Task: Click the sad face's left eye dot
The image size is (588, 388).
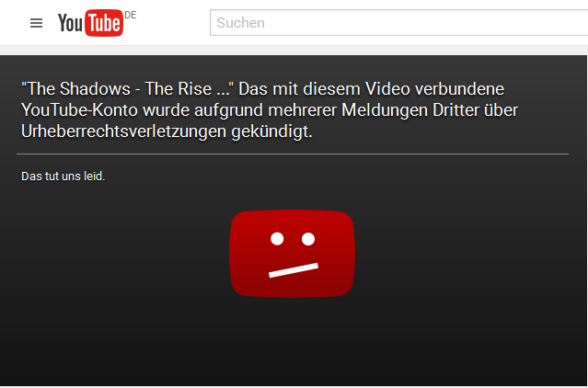Action: 277,238
